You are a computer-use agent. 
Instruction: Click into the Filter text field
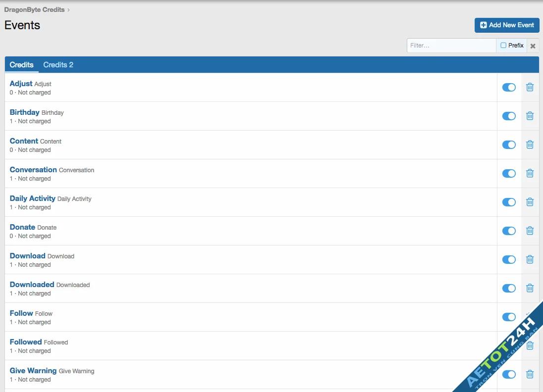click(x=451, y=46)
